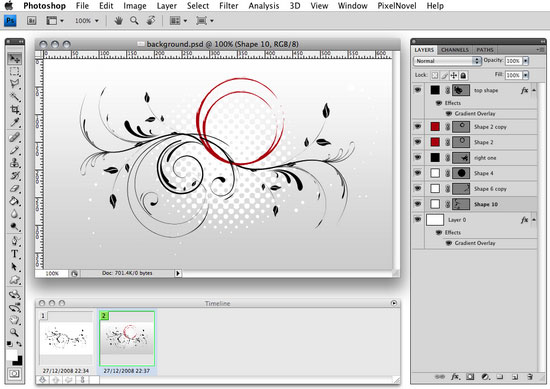Select the Crop tool

[x=14, y=110]
